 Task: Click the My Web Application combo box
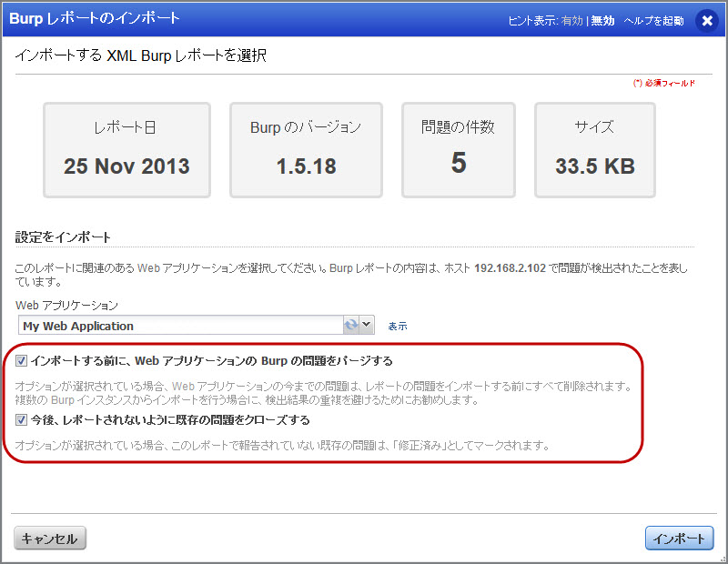(180, 326)
